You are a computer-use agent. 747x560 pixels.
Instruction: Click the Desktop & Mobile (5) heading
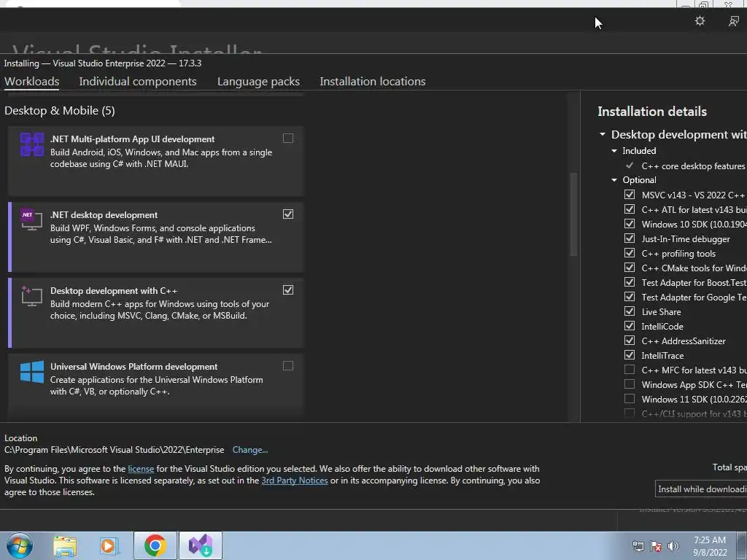coord(60,111)
